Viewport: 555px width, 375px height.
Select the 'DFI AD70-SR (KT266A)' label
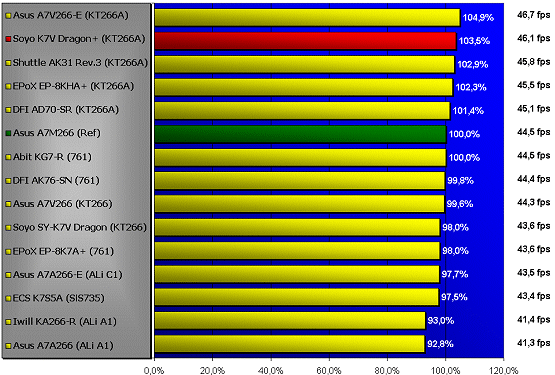click(66, 109)
